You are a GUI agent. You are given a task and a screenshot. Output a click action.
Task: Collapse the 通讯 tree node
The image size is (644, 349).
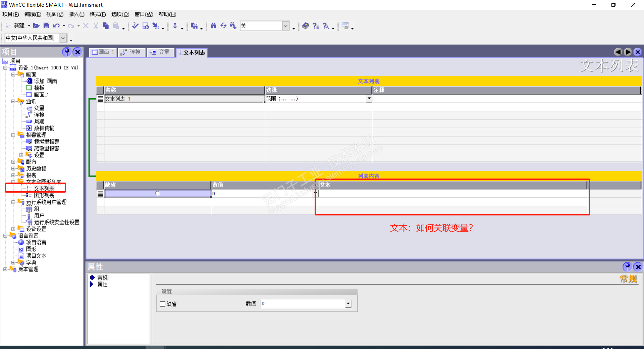(x=13, y=101)
